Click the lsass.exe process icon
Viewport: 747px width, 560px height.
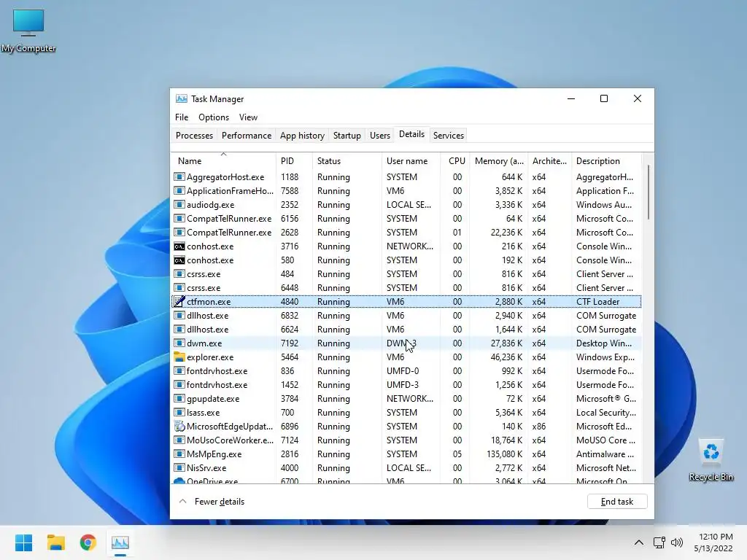pyautogui.click(x=179, y=413)
